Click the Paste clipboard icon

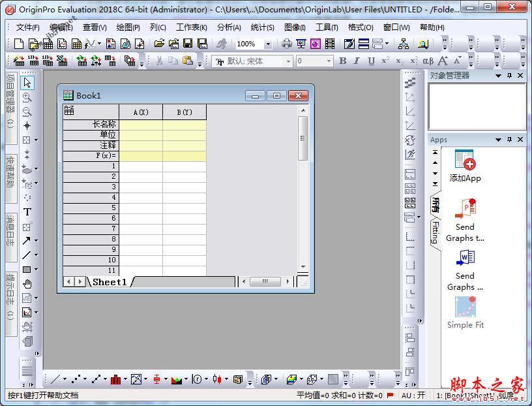click(188, 61)
